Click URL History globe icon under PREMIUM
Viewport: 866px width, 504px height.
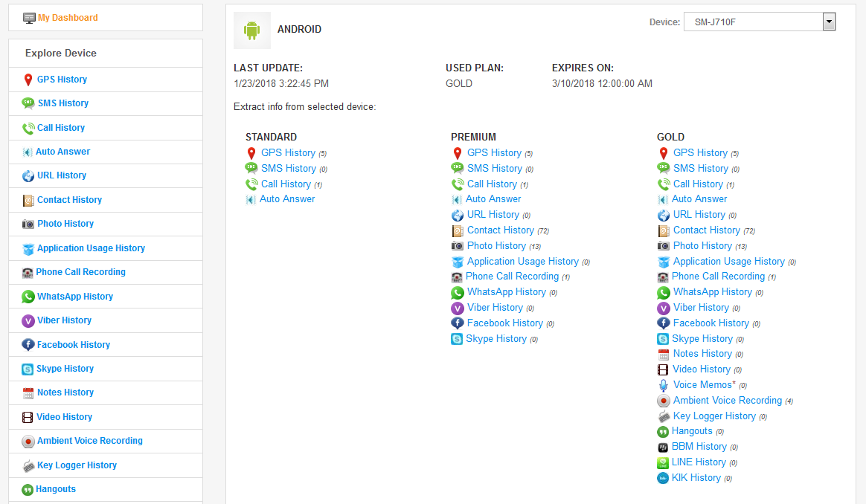pos(458,216)
